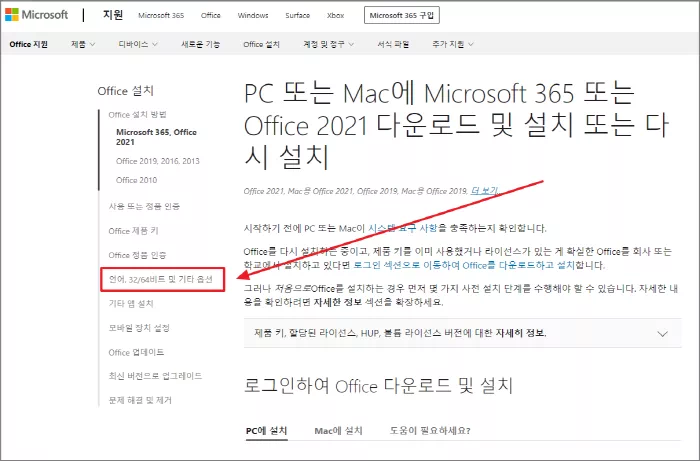Open the 지원 support home link

click(x=113, y=15)
